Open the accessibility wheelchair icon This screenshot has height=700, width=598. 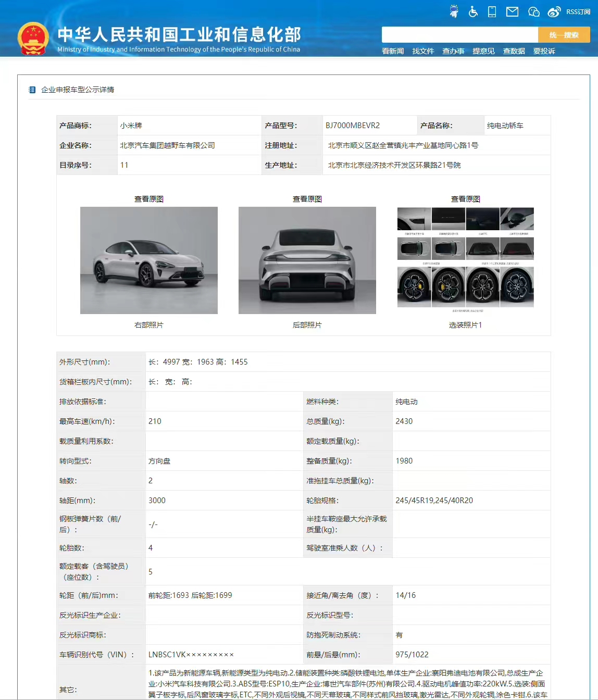473,11
